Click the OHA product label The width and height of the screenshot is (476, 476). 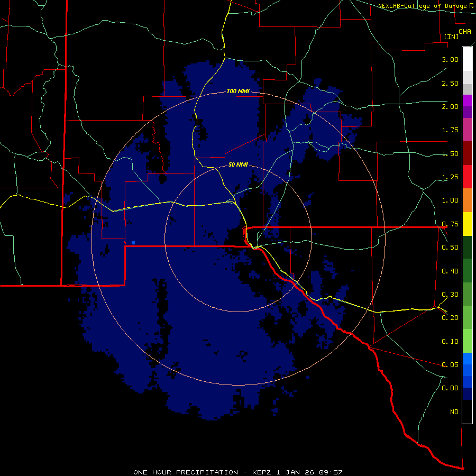[465, 32]
